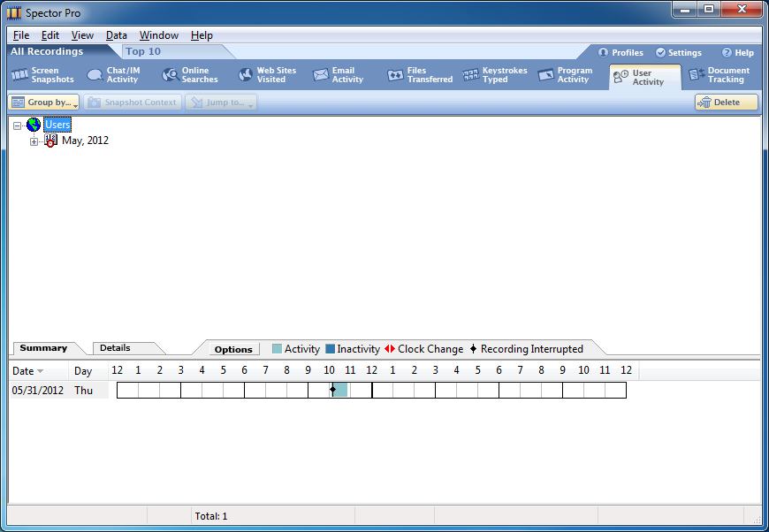Show Files Transferred recordings
Viewport: 769px width, 532px height.
(x=420, y=75)
